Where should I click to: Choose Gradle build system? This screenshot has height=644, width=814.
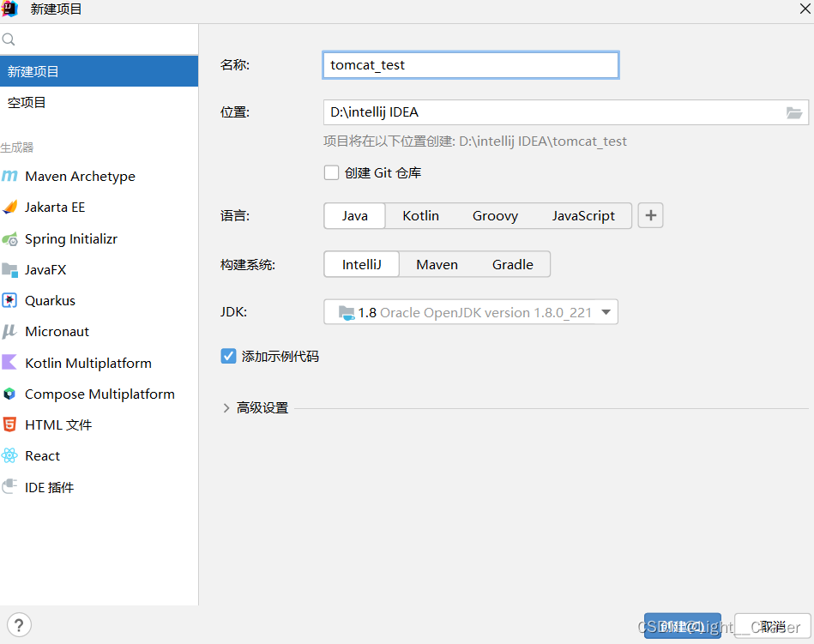[512, 264]
